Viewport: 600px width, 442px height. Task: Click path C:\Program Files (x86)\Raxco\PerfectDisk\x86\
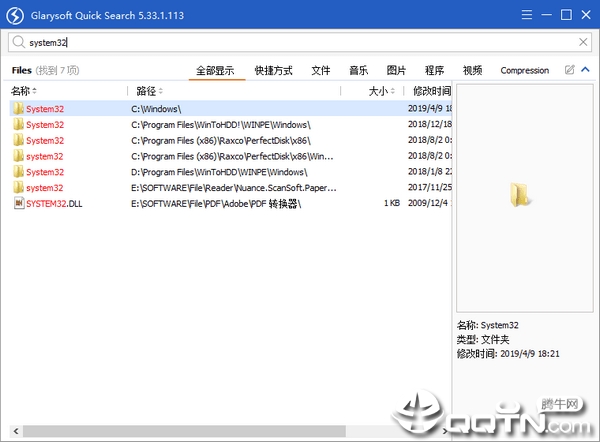tap(221, 140)
